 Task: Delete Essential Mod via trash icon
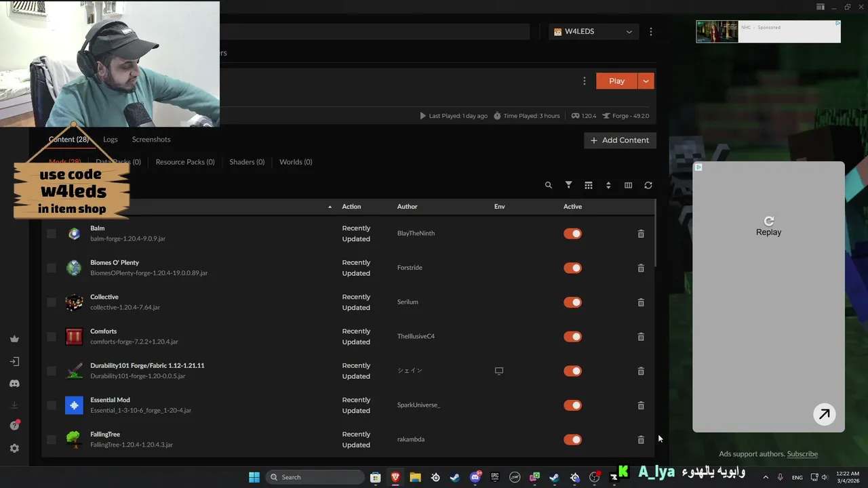tap(641, 405)
